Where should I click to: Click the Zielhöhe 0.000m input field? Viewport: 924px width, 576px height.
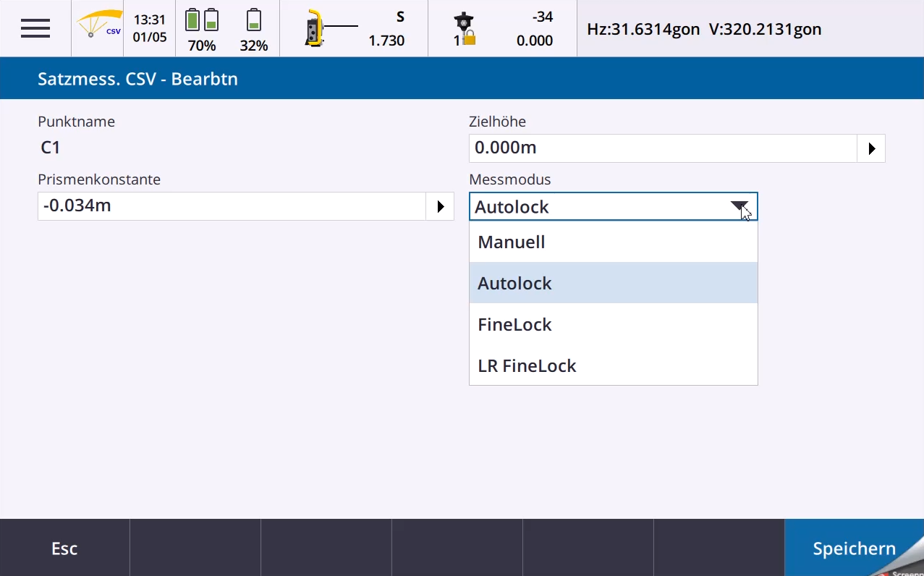point(662,148)
